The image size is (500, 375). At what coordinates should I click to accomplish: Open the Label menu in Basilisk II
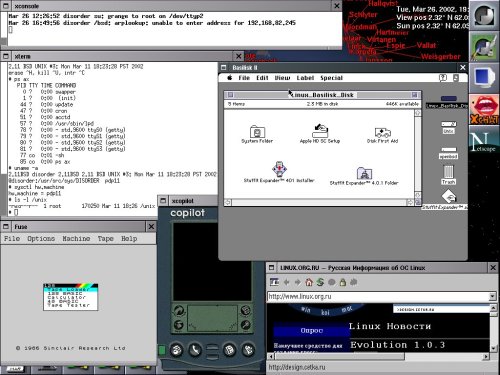click(x=305, y=78)
